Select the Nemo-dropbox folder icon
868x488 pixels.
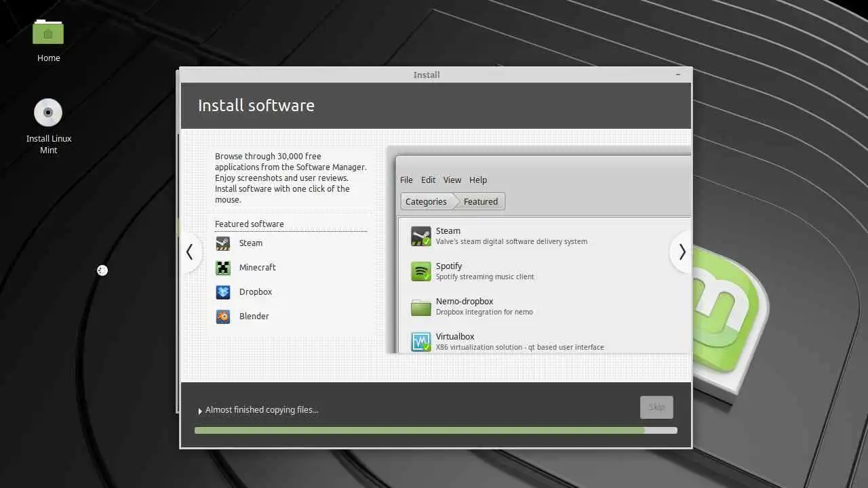click(421, 306)
